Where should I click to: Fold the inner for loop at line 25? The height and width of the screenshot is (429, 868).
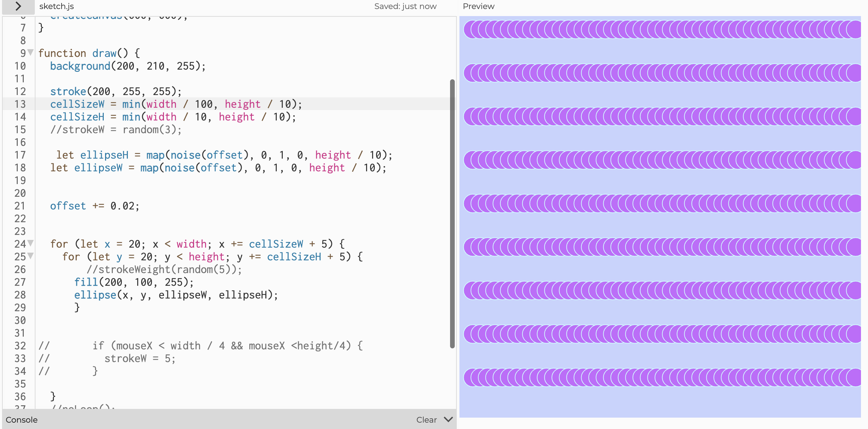point(31,256)
